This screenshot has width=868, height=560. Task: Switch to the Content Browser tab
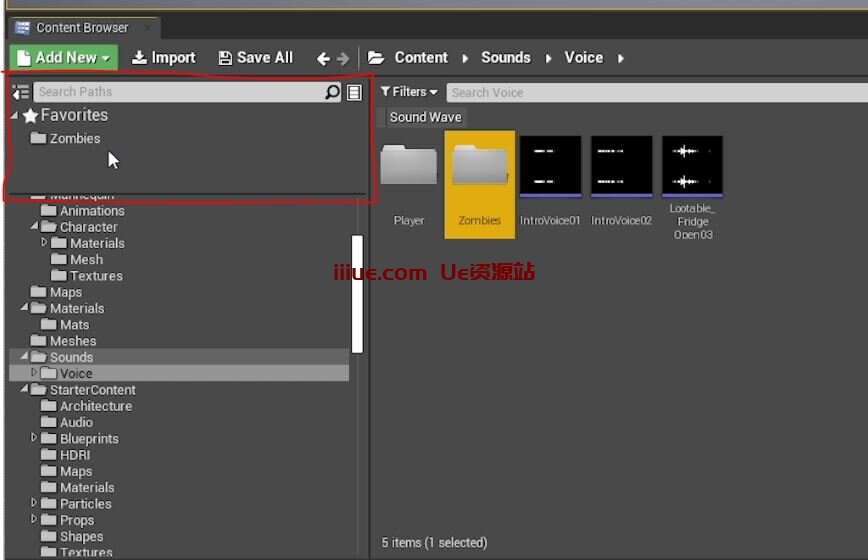pyautogui.click(x=81, y=27)
